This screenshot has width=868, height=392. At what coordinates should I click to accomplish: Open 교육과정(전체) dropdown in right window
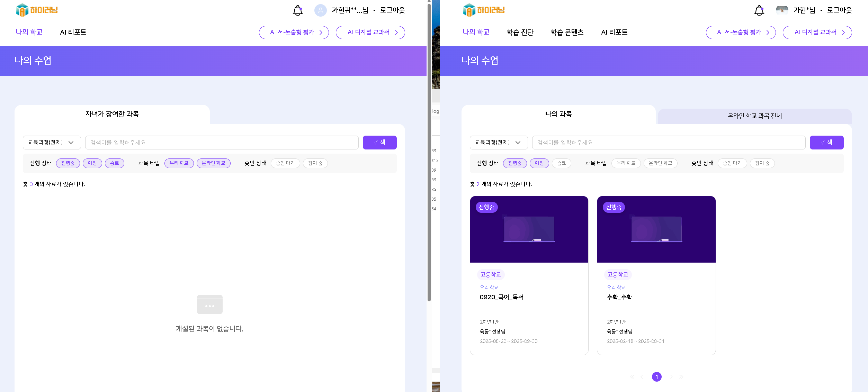[499, 143]
